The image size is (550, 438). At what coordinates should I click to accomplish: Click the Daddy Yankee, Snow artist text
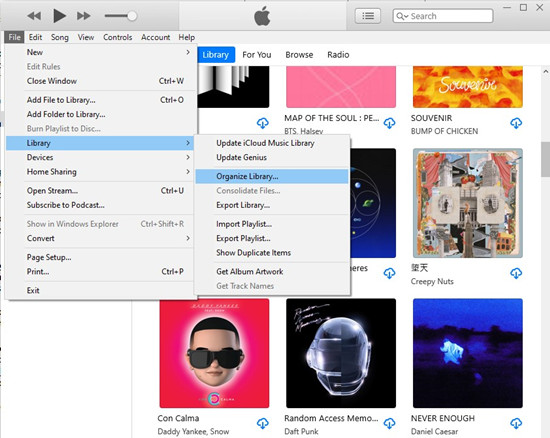pos(193,431)
